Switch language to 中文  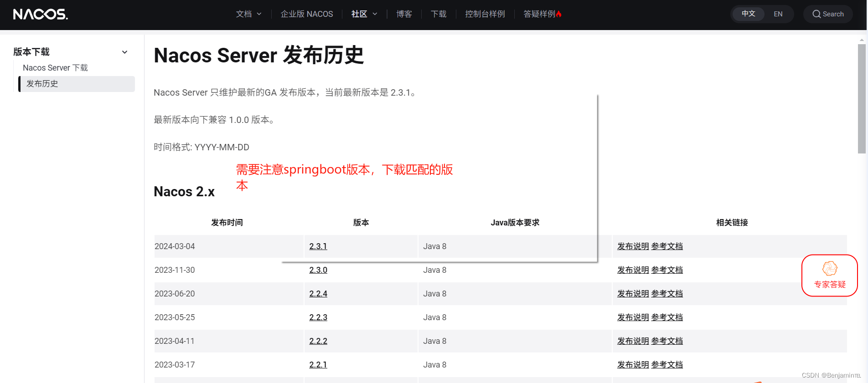click(748, 14)
